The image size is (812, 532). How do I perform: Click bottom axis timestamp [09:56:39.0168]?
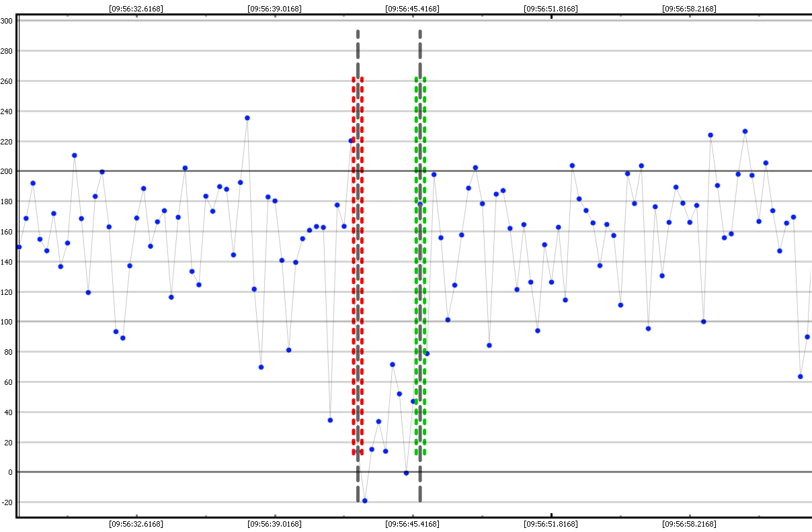(x=274, y=524)
